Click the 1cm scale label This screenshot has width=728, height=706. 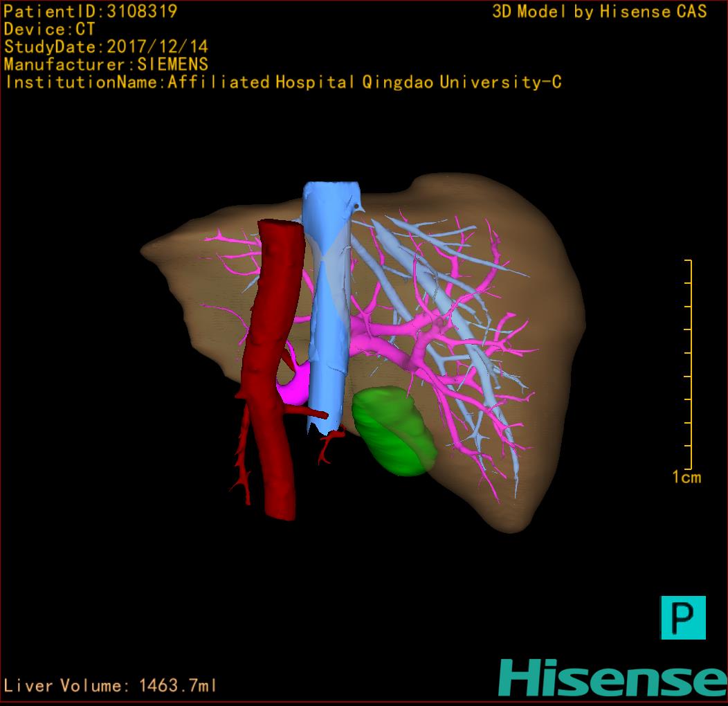686,477
